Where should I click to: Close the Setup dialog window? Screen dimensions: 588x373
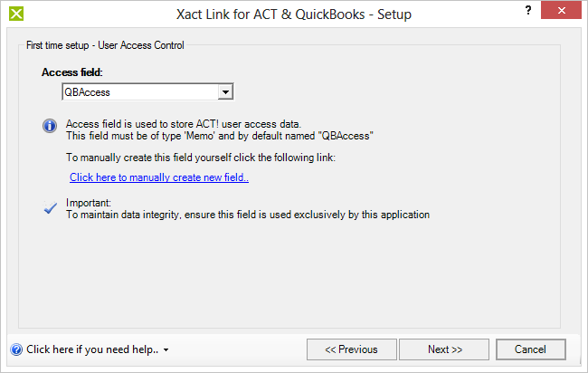pos(561,10)
